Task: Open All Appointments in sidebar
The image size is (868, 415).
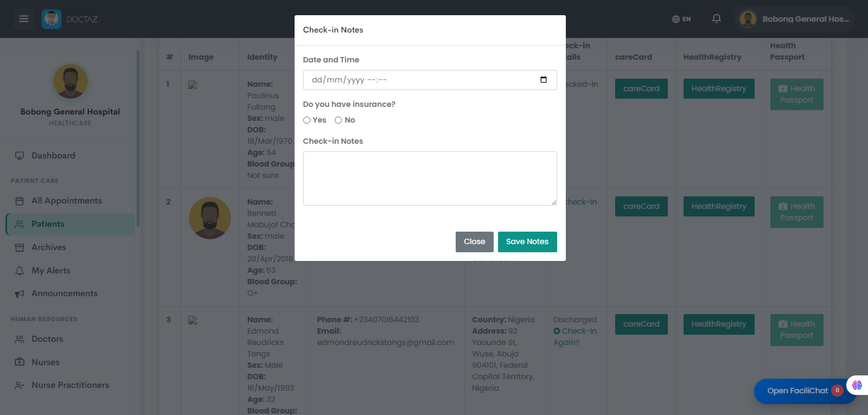Action: (x=71, y=201)
